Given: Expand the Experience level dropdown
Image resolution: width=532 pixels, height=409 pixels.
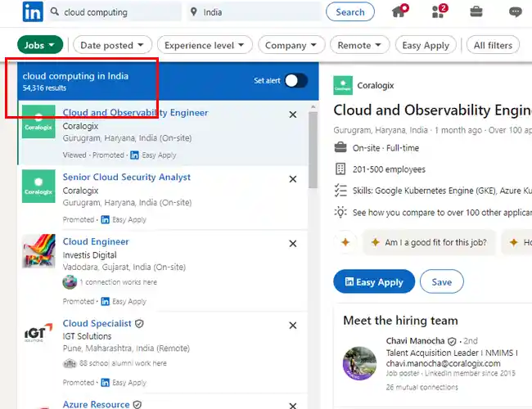Looking at the screenshot, I should point(205,45).
